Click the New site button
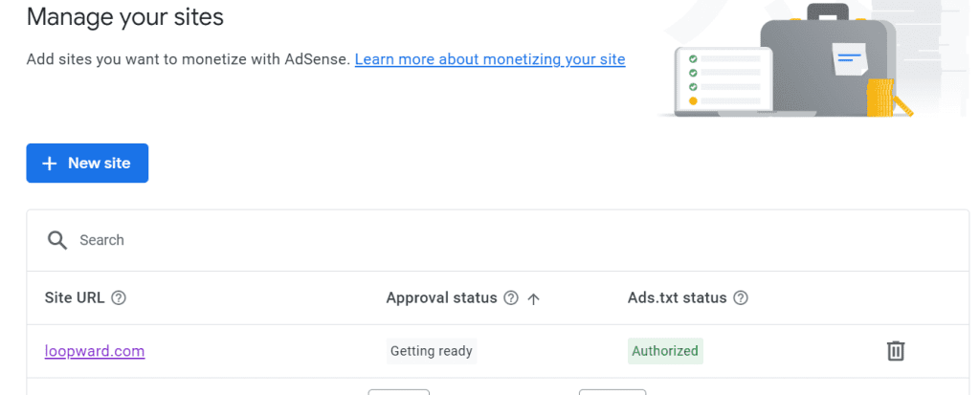This screenshot has height=395, width=980. click(87, 164)
